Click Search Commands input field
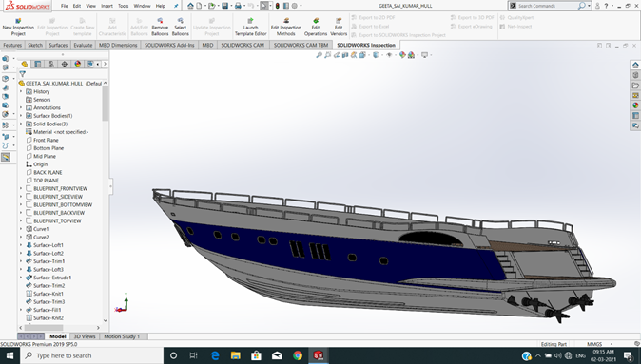Image resolution: width=641 pixels, height=364 pixels. coord(548,6)
